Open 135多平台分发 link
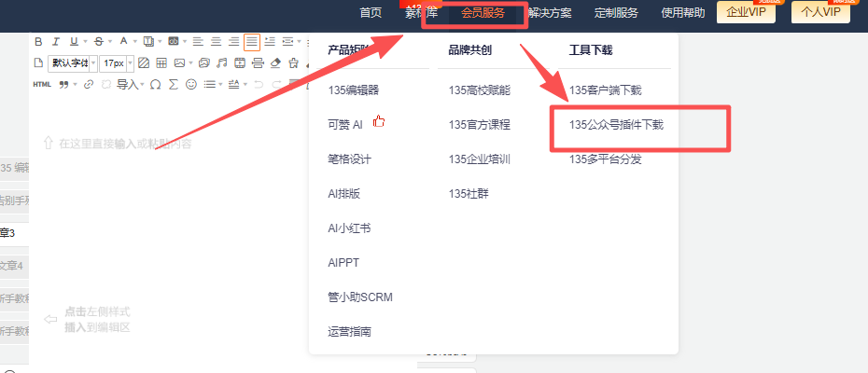 click(606, 160)
